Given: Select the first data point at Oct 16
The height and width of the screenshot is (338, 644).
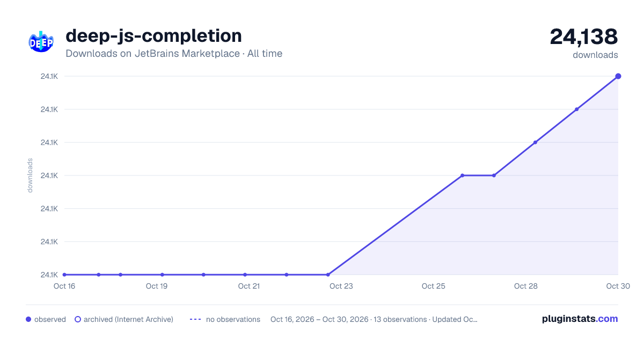Looking at the screenshot, I should tap(64, 275).
